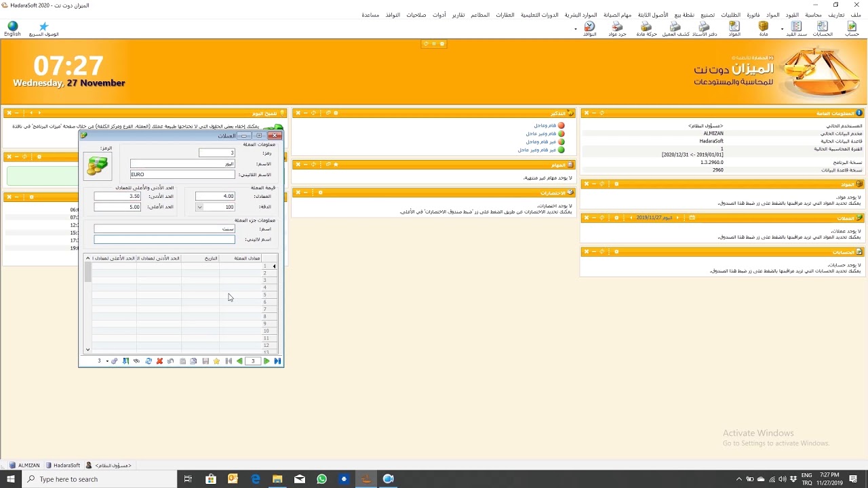Open settings gear in العملات dashboard panel
The height and width of the screenshot is (488, 868).
[616, 218]
